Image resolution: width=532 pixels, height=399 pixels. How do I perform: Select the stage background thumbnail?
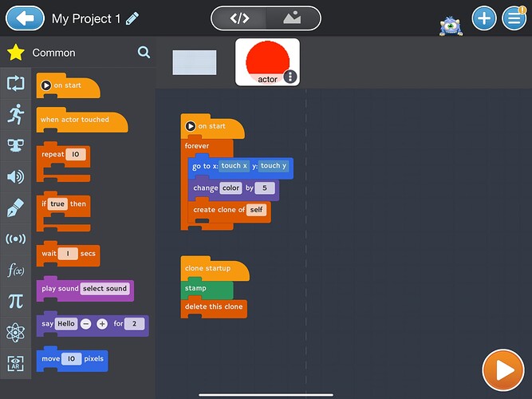(x=195, y=62)
